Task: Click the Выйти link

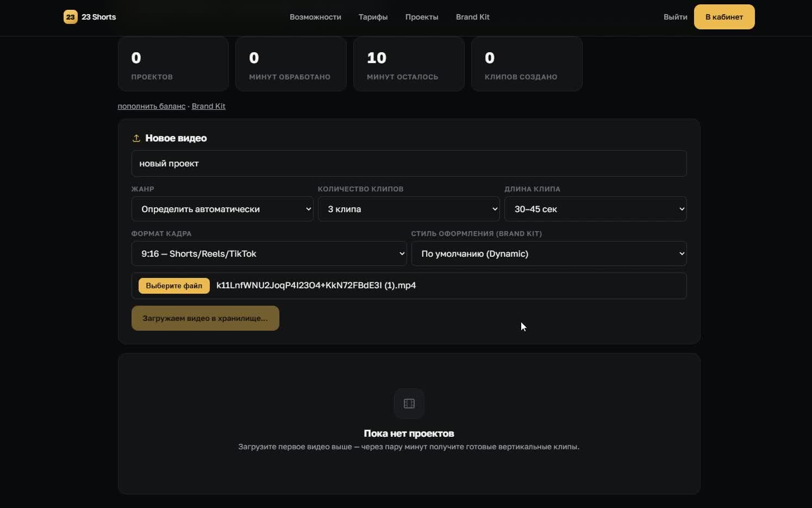Action: (676, 17)
